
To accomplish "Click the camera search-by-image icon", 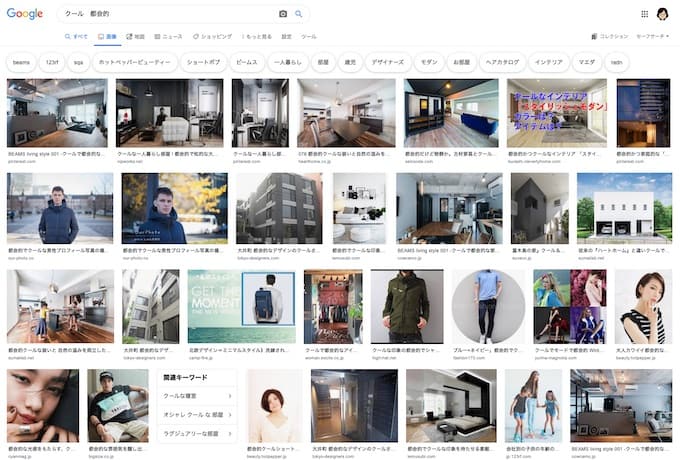I will [x=283, y=14].
